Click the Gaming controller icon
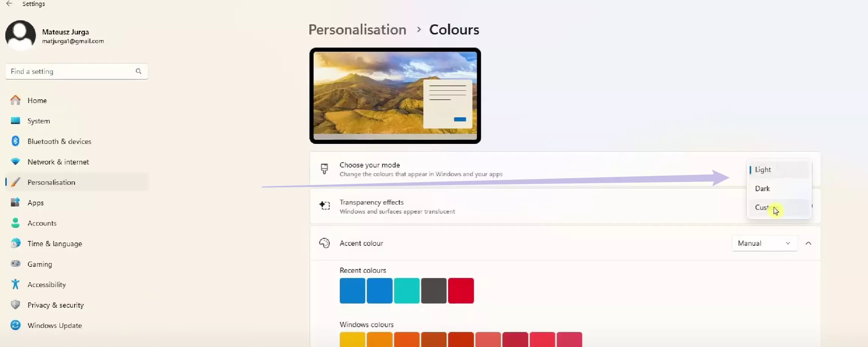868x347 pixels. pos(15,264)
